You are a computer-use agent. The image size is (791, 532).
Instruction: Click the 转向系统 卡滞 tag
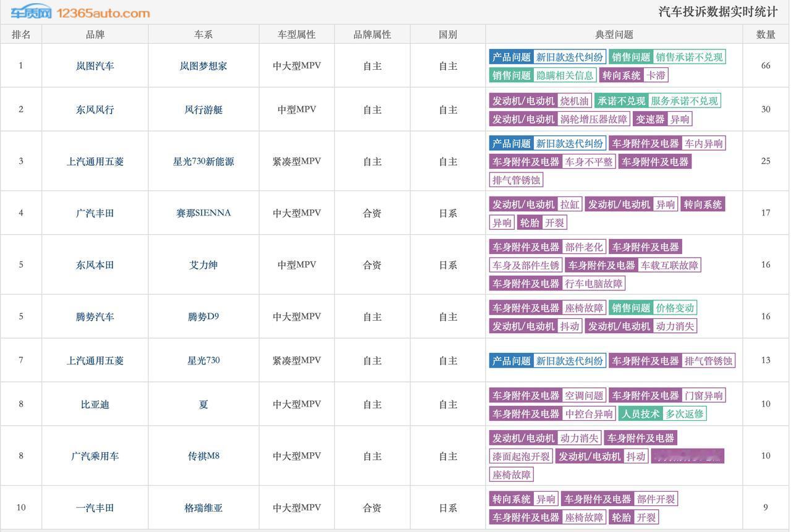pos(634,75)
